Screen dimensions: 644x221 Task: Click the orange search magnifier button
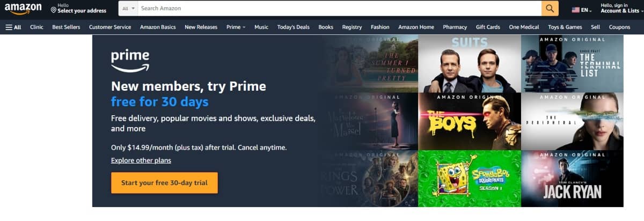coord(550,9)
